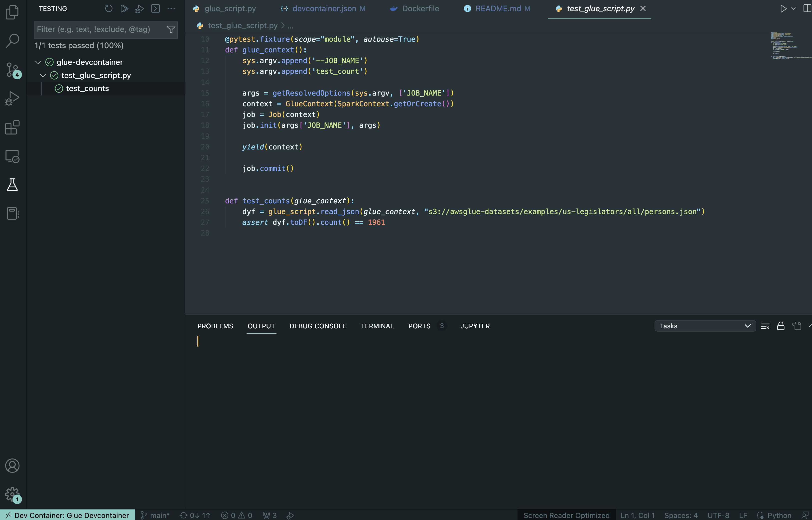Click the Run All Tests icon
This screenshot has width=812, height=520.
[124, 8]
